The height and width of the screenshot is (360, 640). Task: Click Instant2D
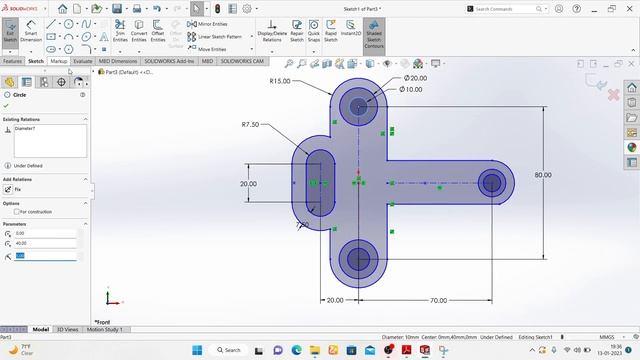(x=351, y=28)
